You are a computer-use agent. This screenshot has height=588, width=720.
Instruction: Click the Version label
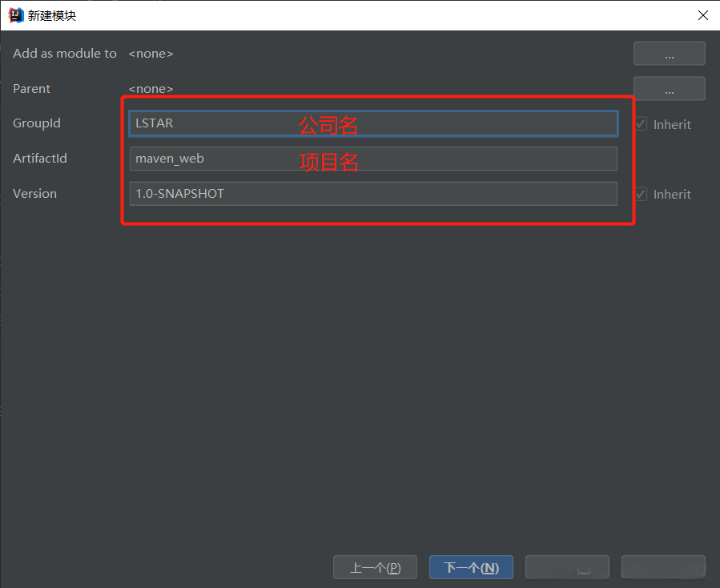pos(35,193)
